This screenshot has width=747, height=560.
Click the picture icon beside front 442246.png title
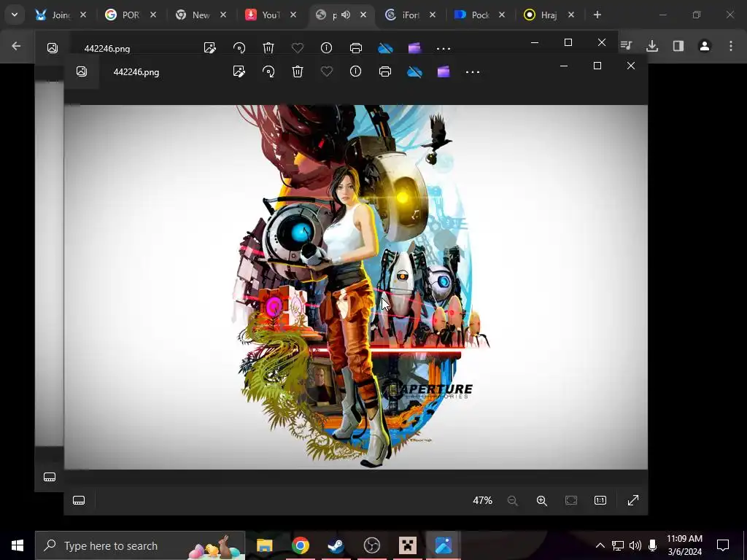[x=82, y=71]
